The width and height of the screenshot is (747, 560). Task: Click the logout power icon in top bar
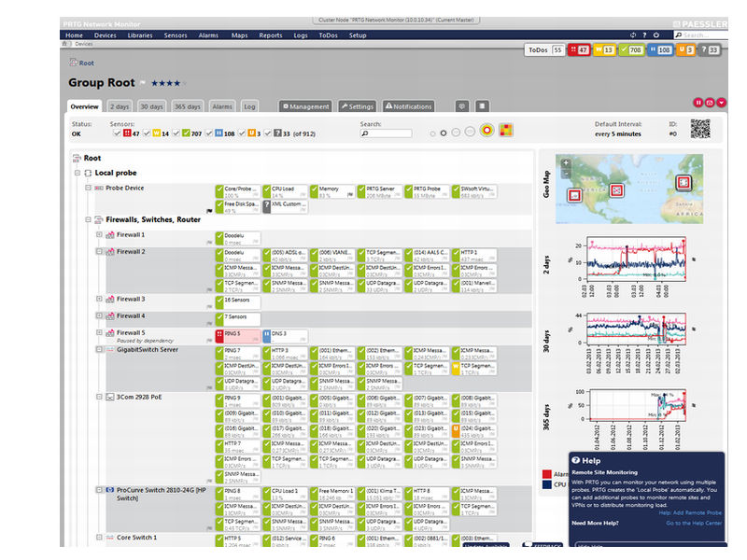click(x=656, y=35)
